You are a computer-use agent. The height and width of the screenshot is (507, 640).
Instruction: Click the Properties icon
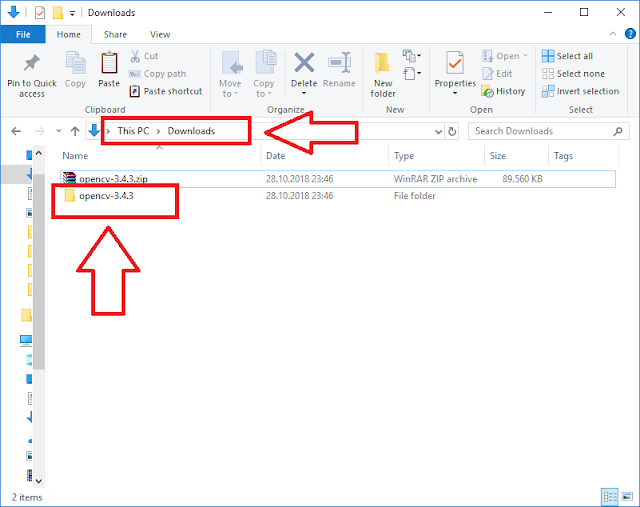pos(455,63)
